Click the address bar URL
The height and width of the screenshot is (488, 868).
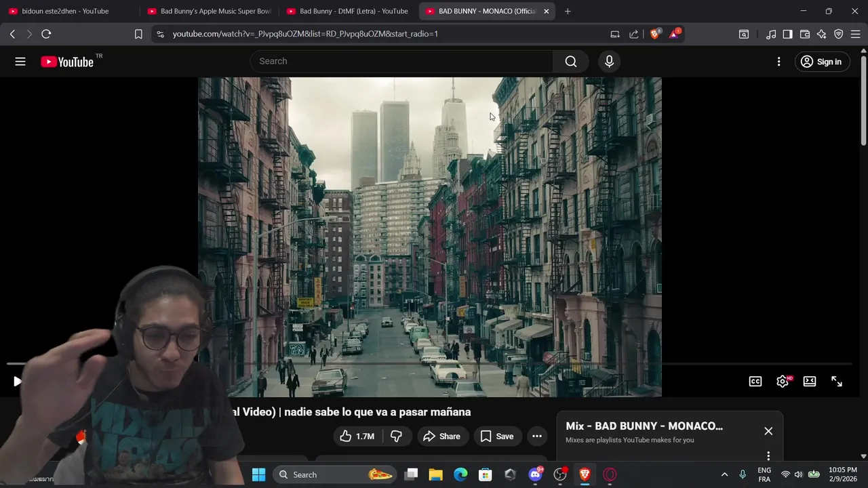pyautogui.click(x=305, y=34)
